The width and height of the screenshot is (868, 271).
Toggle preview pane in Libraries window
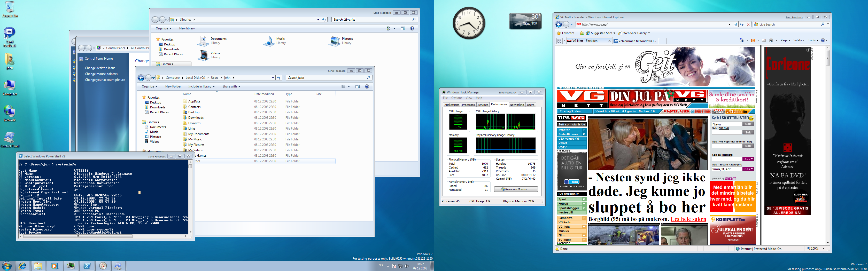[403, 29]
